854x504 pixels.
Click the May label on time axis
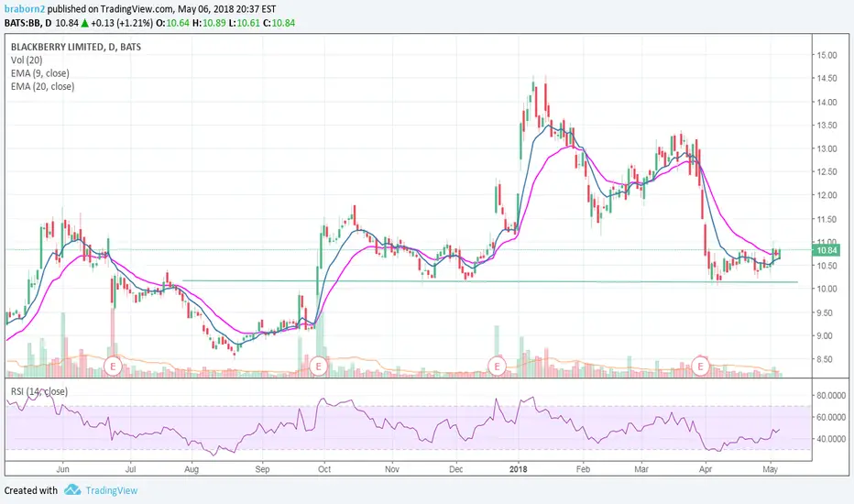[770, 469]
